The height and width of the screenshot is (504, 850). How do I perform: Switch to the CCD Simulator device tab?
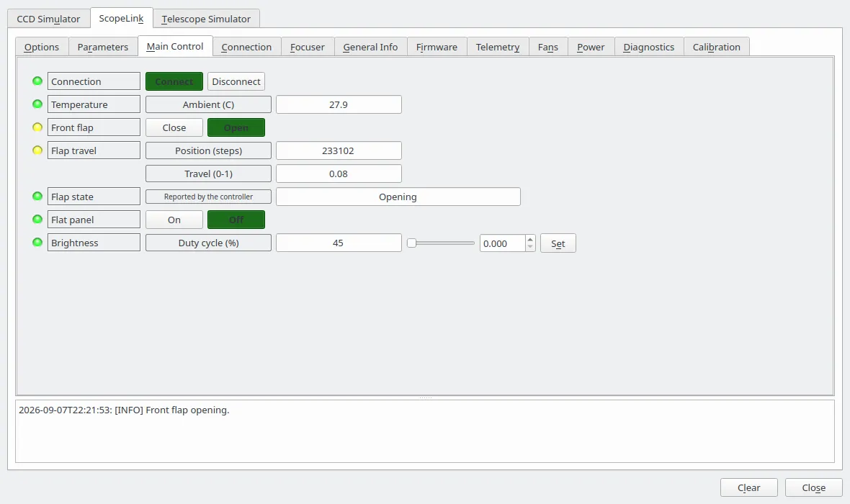(x=48, y=19)
